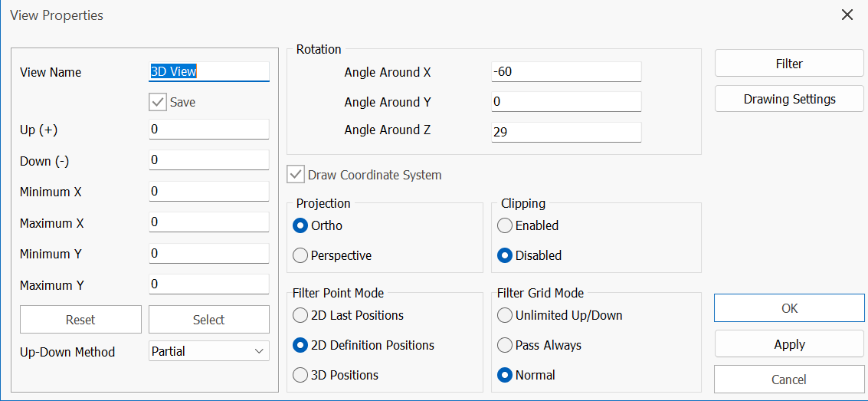Viewport: 868px width, 401px height.
Task: Confirm the dialog with OK
Action: coord(789,308)
